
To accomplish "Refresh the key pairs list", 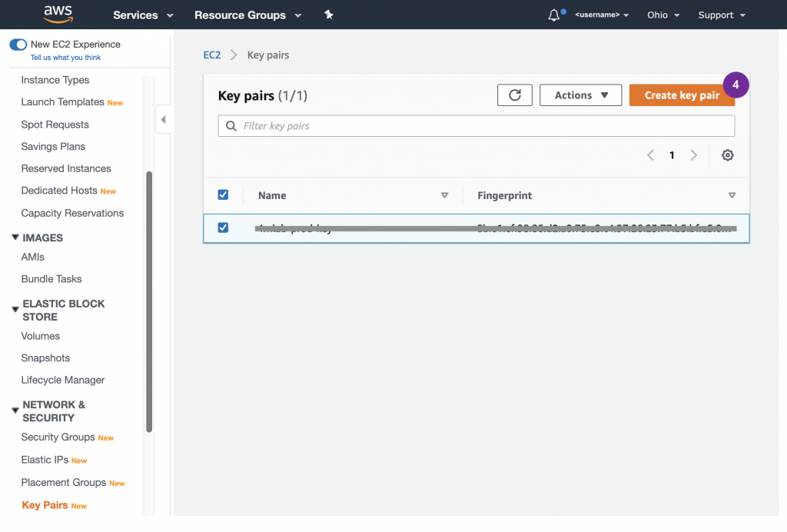I will (515, 95).
